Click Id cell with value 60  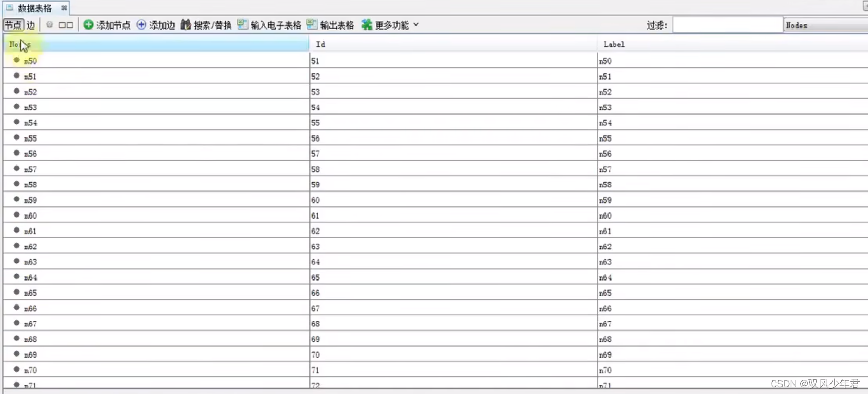[x=453, y=200]
